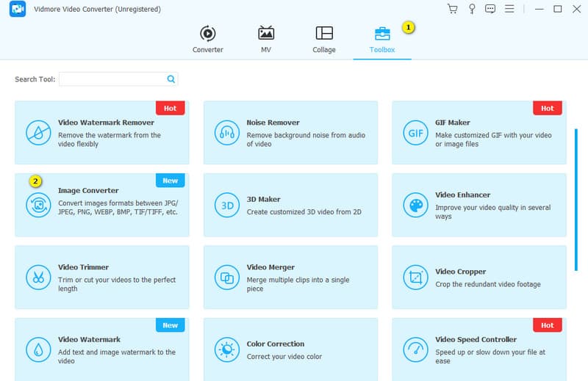Image resolution: width=588 pixels, height=381 pixels.
Task: Click the register key icon
Action: (471, 9)
